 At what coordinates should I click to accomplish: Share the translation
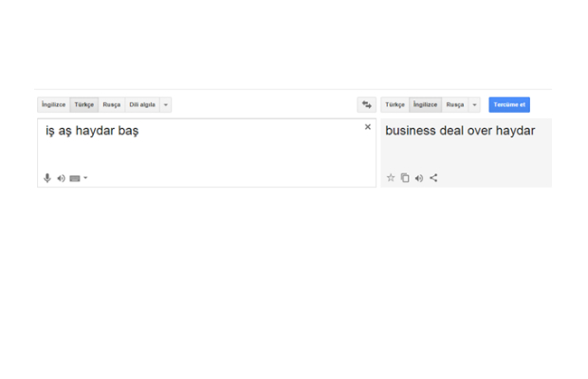click(x=433, y=177)
